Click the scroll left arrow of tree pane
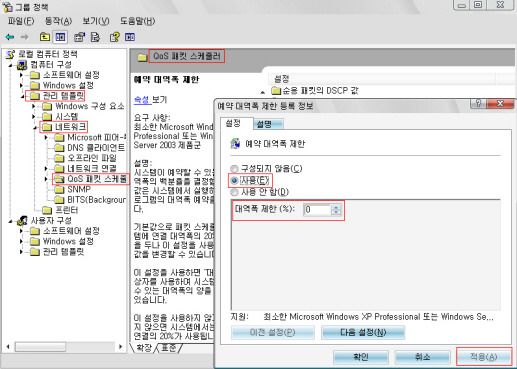 [8, 347]
